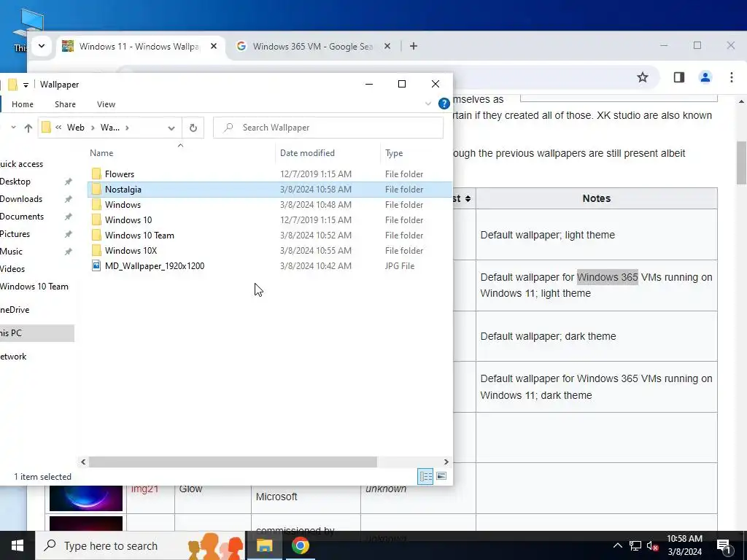Switch to details view layout
The height and width of the screenshot is (560, 747).
425,476
